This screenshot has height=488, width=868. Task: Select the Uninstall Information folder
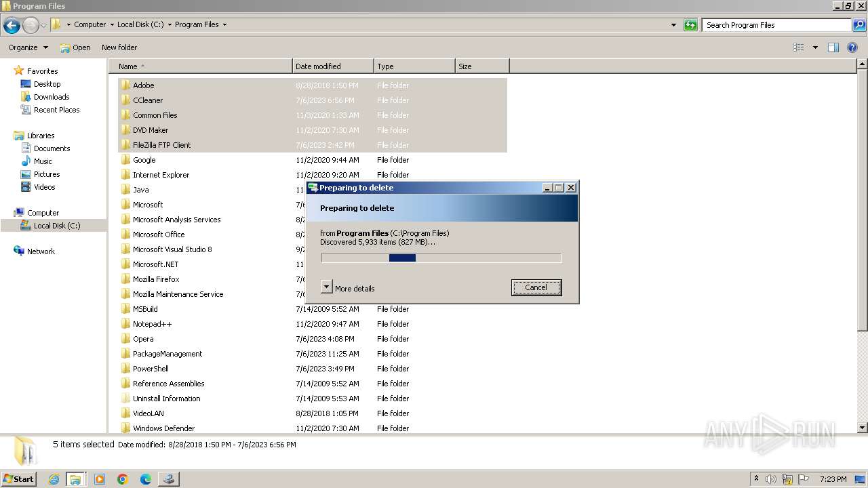click(166, 399)
